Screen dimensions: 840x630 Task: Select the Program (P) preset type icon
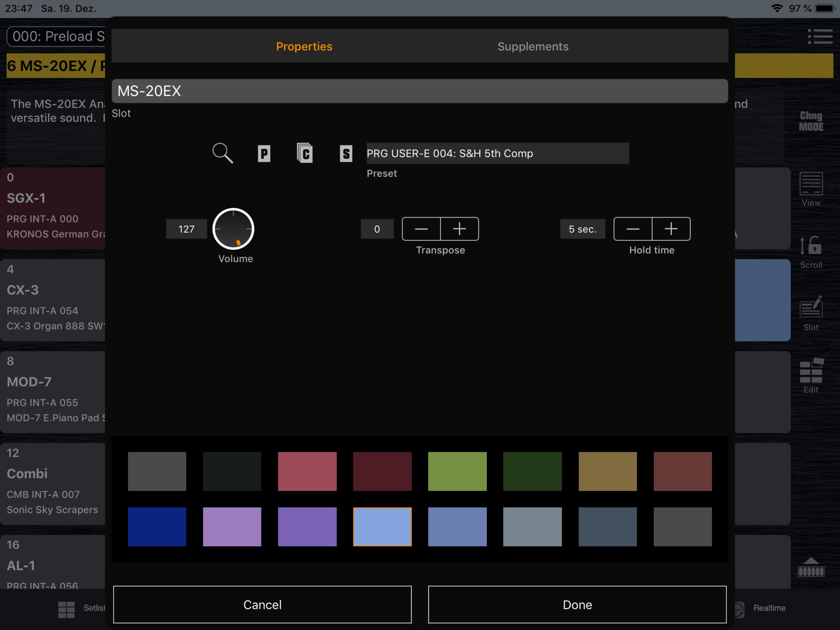[x=264, y=154]
